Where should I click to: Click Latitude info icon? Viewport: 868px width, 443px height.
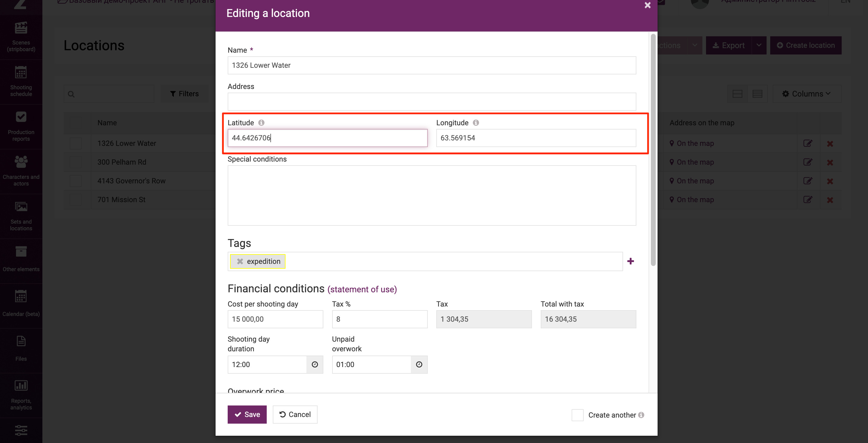(x=261, y=123)
